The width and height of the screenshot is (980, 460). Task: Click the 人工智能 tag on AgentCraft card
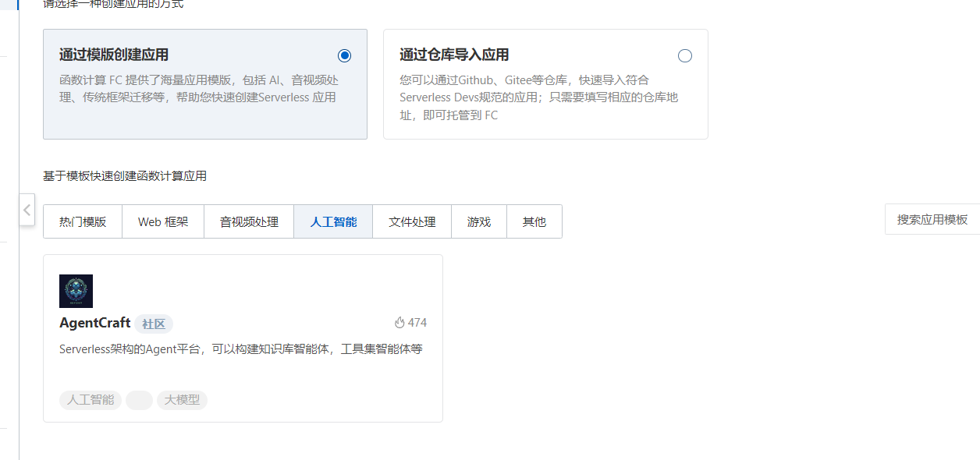click(91, 400)
